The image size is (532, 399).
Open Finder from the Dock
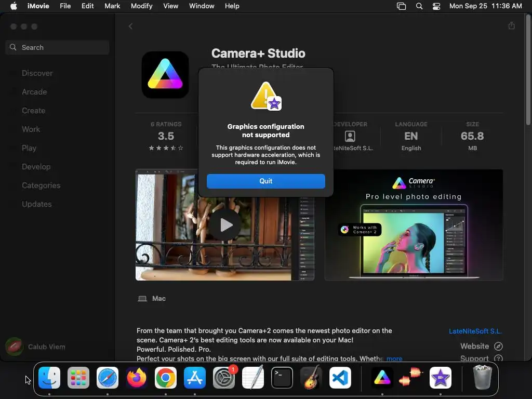(x=49, y=378)
